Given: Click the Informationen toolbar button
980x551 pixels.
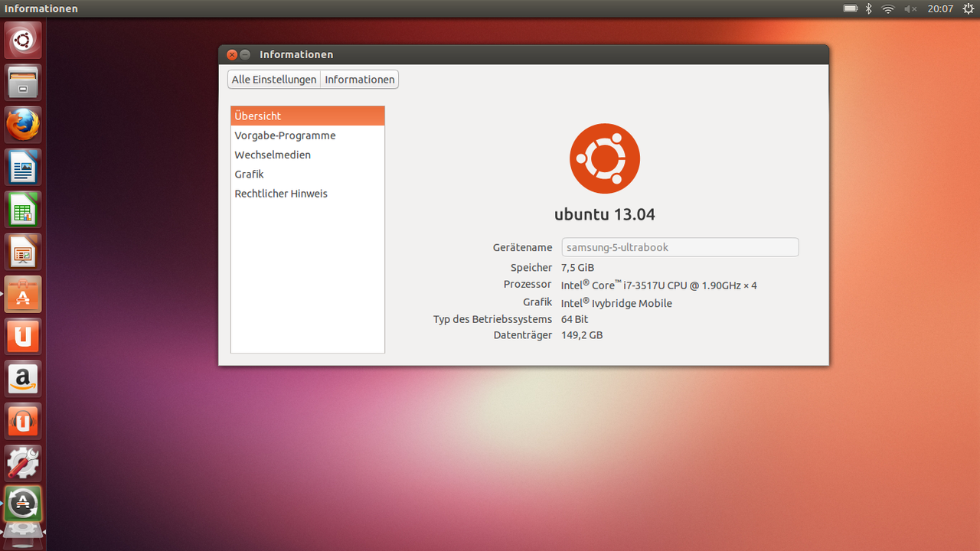Looking at the screenshot, I should 360,80.
